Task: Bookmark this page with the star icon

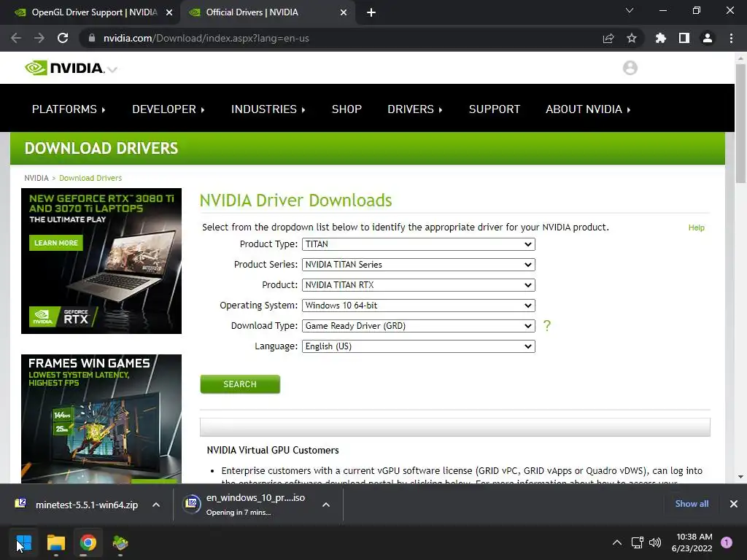Action: point(632,38)
